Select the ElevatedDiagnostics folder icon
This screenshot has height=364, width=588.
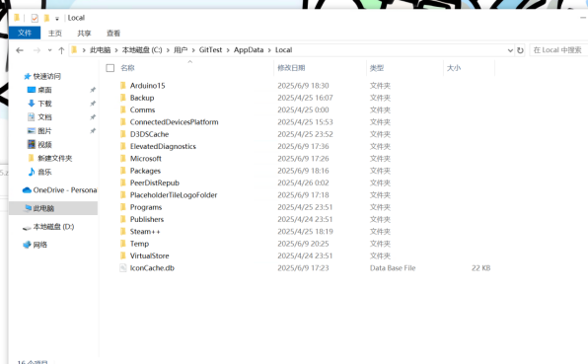point(122,146)
